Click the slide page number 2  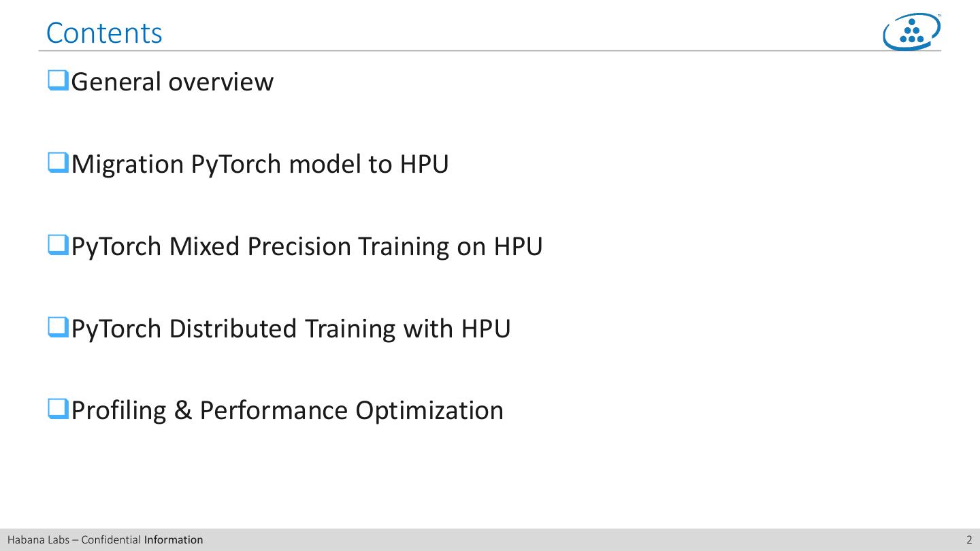[969, 540]
